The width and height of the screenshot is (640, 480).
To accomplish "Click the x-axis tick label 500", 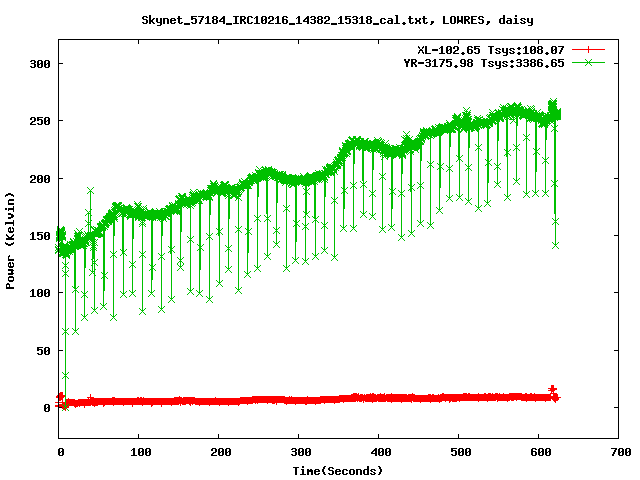I will pyautogui.click(x=460, y=452).
